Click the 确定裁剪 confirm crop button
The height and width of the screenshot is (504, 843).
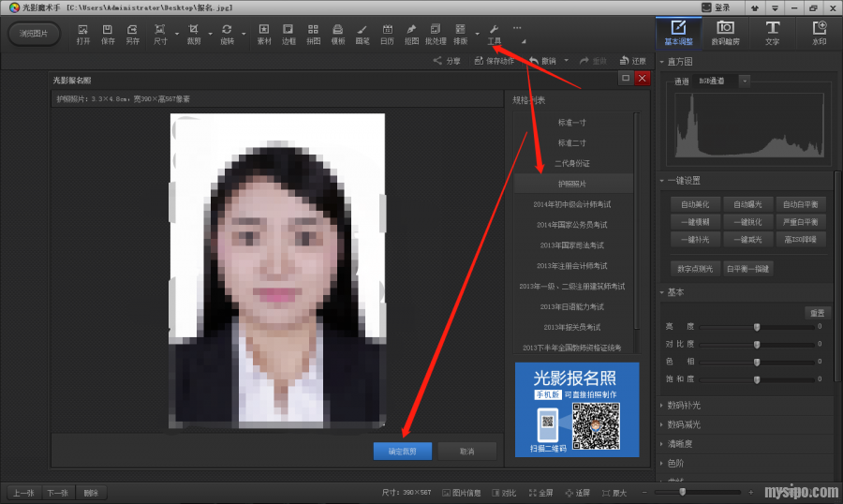[402, 452]
